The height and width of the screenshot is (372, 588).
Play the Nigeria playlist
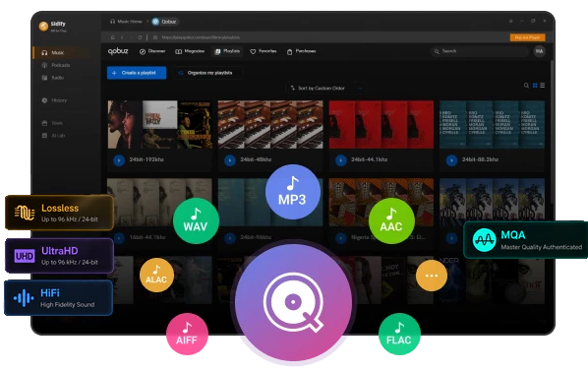point(341,238)
